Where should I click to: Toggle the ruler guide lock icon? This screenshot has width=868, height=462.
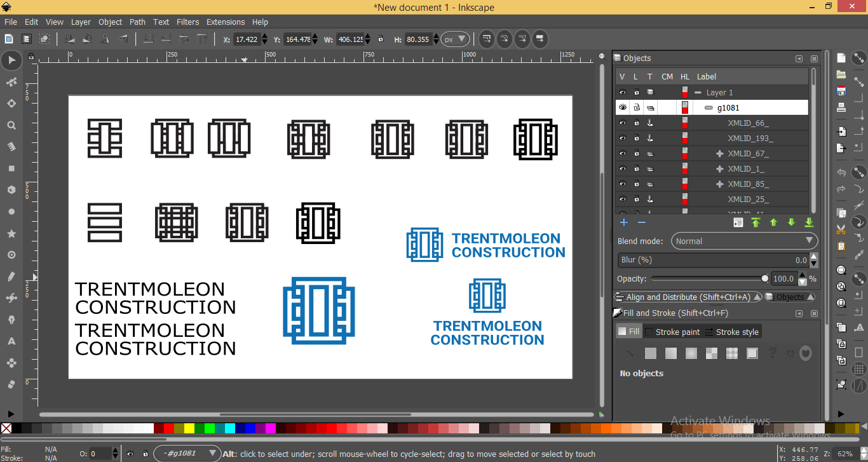31,57
